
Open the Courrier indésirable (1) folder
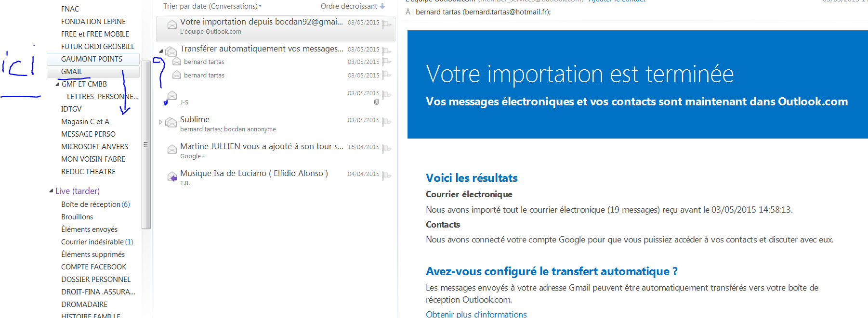tap(97, 242)
